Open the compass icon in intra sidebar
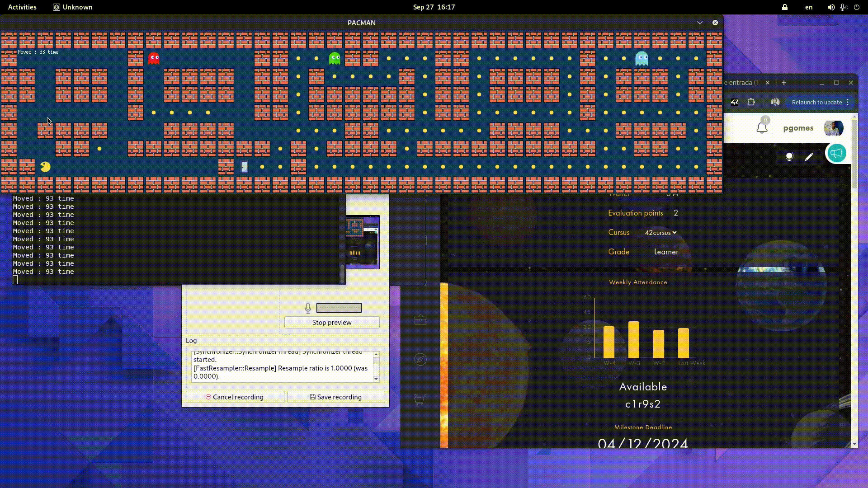This screenshot has width=868, height=488. pyautogui.click(x=420, y=359)
